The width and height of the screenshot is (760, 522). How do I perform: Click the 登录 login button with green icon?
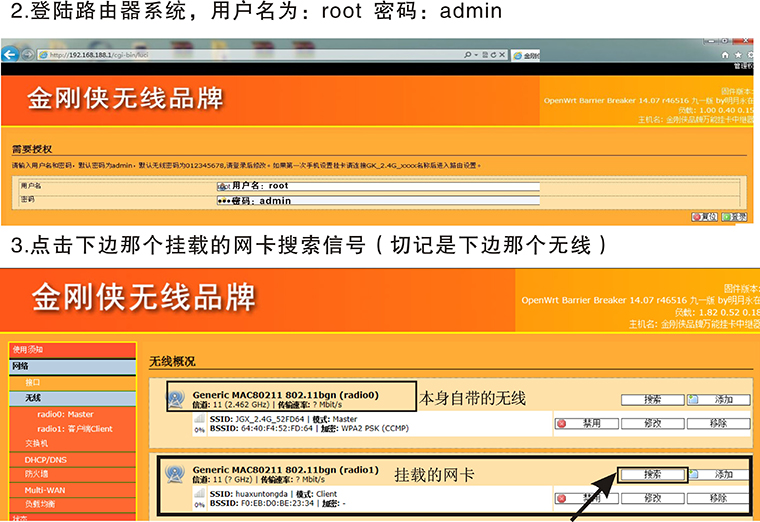point(734,217)
